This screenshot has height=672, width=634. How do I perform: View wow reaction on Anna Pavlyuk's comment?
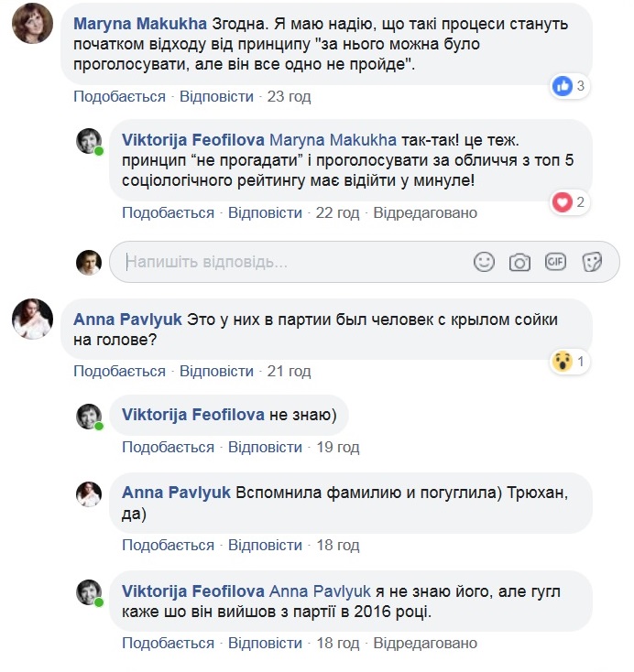pyautogui.click(x=568, y=362)
